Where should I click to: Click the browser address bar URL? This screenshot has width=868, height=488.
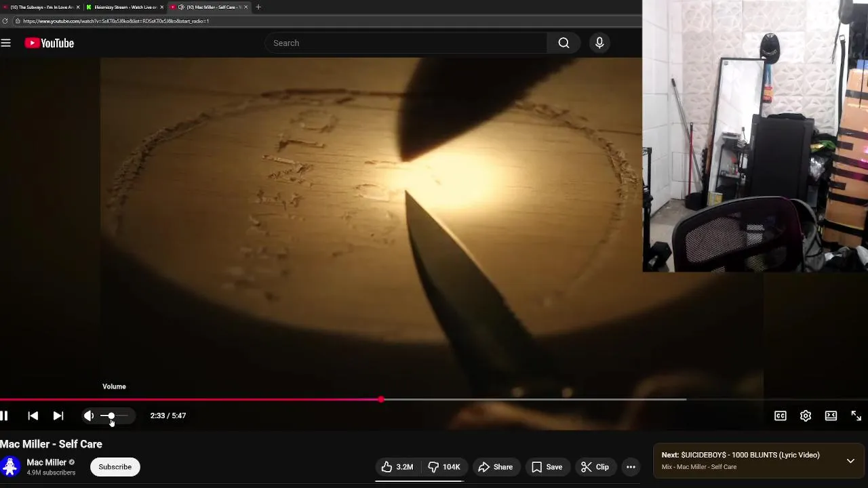pyautogui.click(x=115, y=21)
